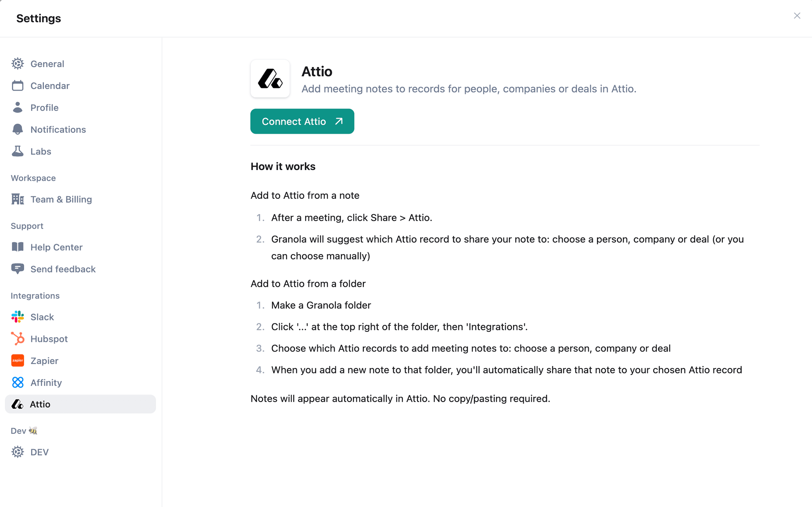812x507 pixels.
Task: Open the Send feedback link
Action: point(63,269)
